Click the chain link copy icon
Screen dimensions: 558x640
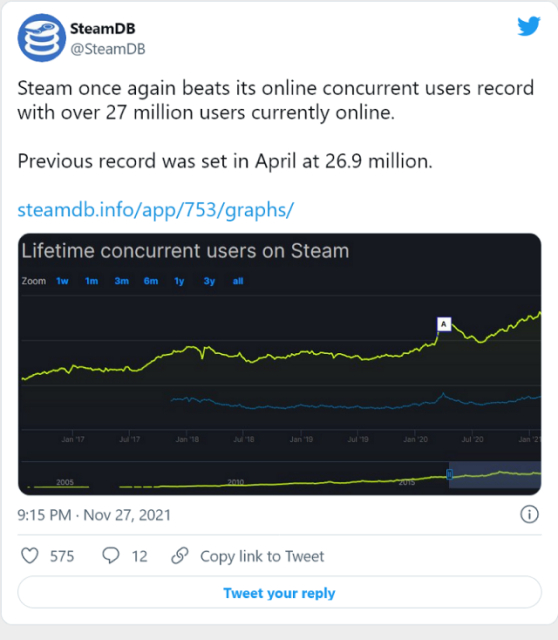click(x=180, y=556)
